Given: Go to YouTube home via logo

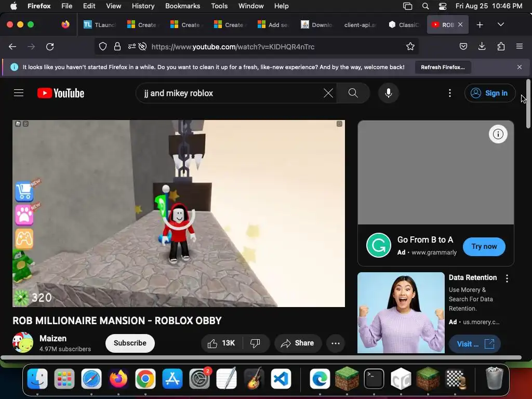Looking at the screenshot, I should [61, 93].
